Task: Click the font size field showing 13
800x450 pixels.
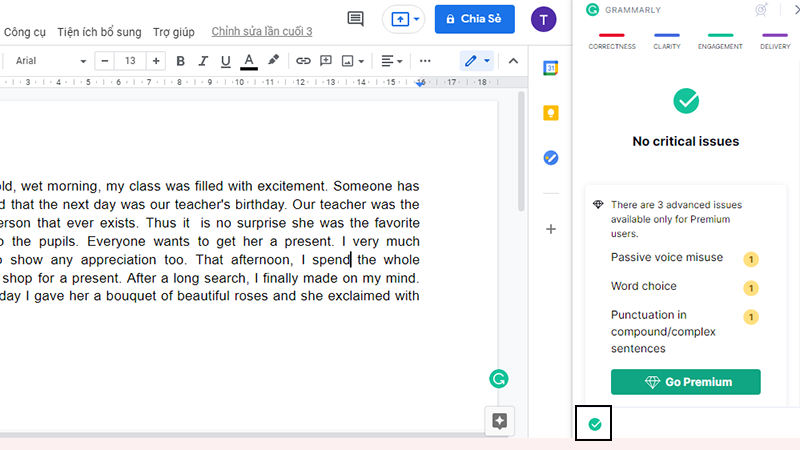Action: pos(130,61)
